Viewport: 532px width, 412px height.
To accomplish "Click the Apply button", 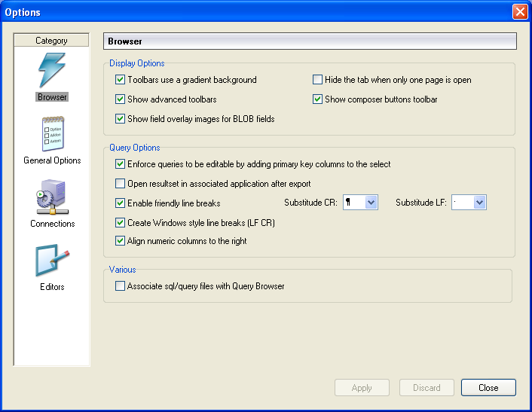I will (x=362, y=388).
